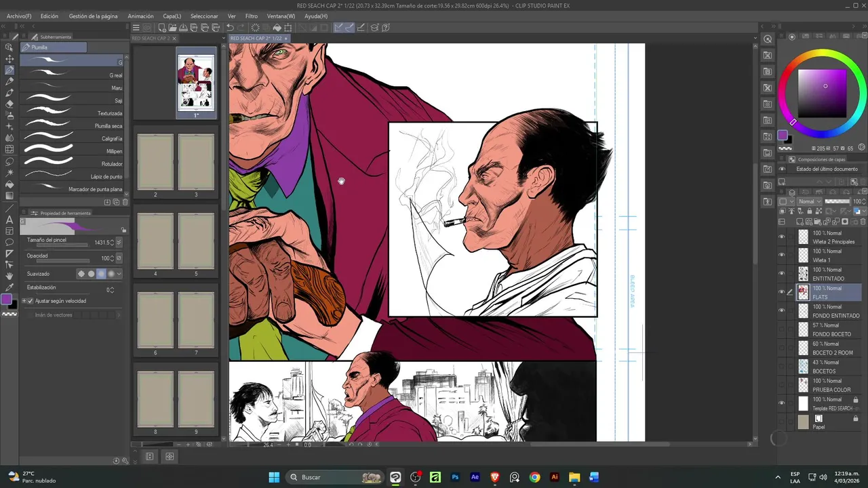Click the Open file folder icon
The height and width of the screenshot is (488, 868).
pyautogui.click(x=173, y=28)
